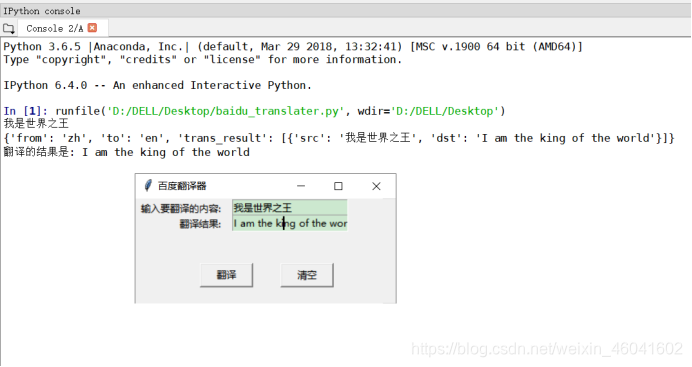This screenshot has width=692, height=367.
Task: Click the 输入要翻译的内容 label
Action: [x=181, y=208]
